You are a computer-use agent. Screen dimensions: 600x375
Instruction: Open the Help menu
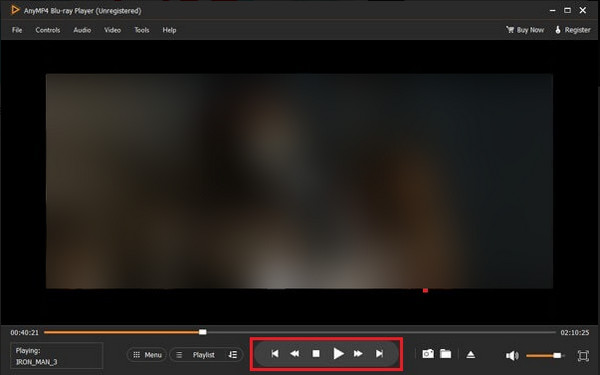(169, 30)
